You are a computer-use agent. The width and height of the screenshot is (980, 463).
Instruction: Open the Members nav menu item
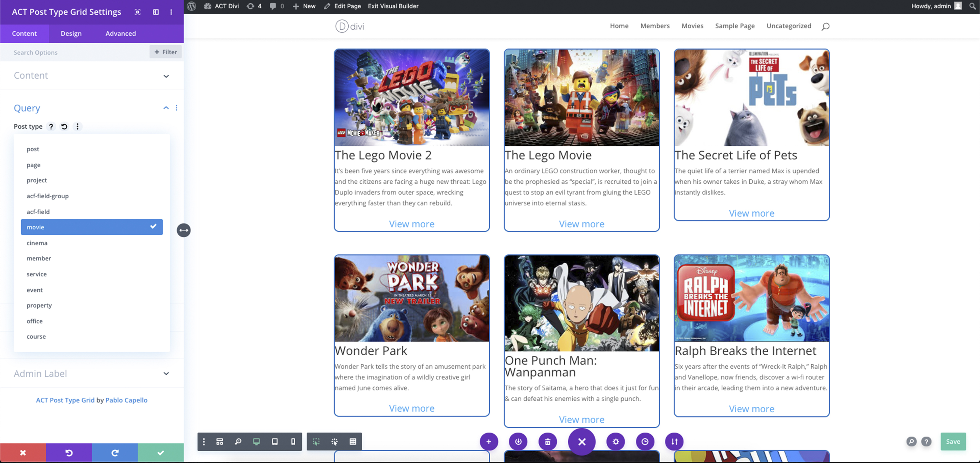(x=655, y=26)
